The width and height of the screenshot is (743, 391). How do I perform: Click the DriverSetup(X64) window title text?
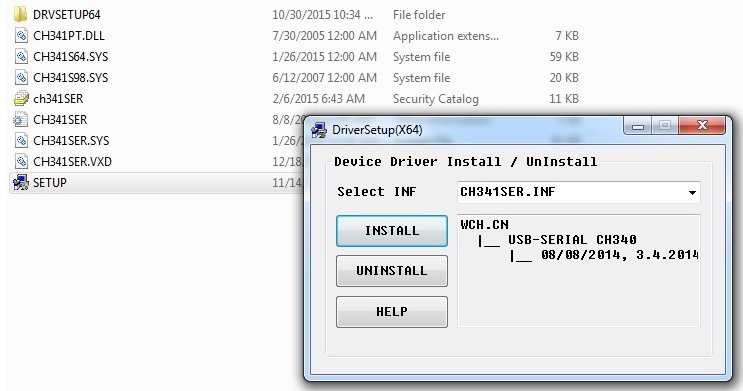[x=377, y=130]
